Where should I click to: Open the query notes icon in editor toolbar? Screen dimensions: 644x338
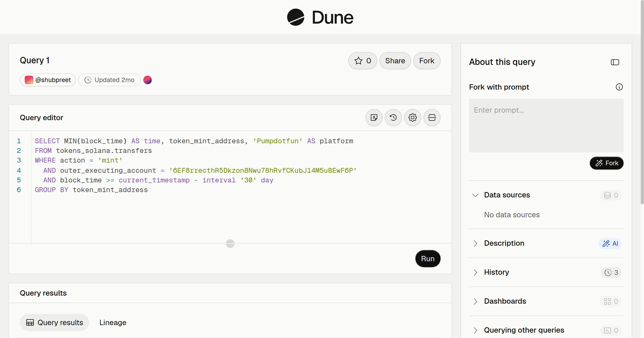point(374,117)
